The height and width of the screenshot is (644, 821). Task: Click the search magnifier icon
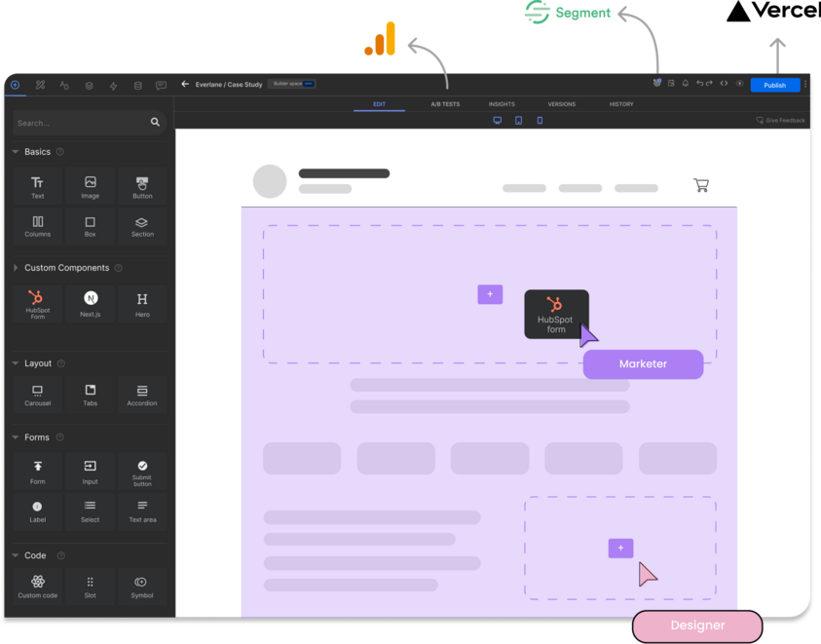[155, 122]
